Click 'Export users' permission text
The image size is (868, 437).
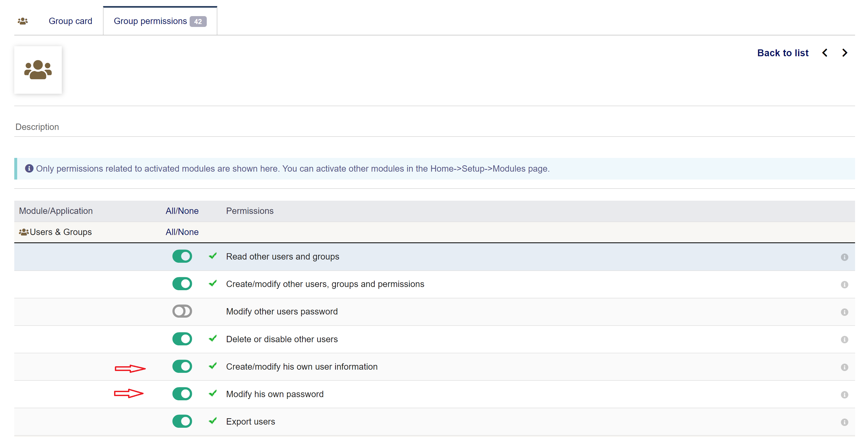click(x=250, y=422)
